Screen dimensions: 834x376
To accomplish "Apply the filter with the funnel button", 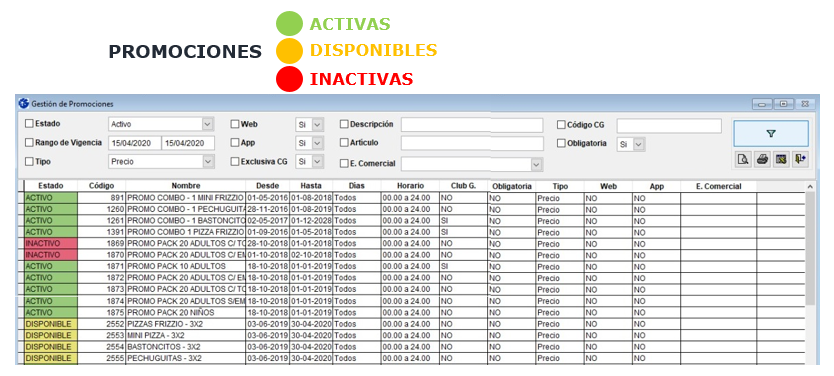I will click(771, 133).
